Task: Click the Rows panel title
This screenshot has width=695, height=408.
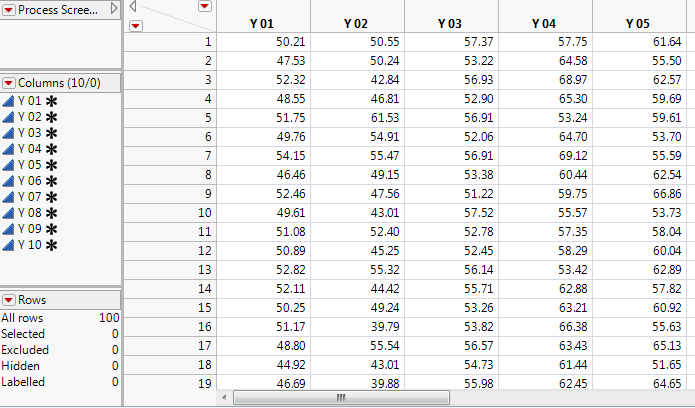Action: point(32,300)
